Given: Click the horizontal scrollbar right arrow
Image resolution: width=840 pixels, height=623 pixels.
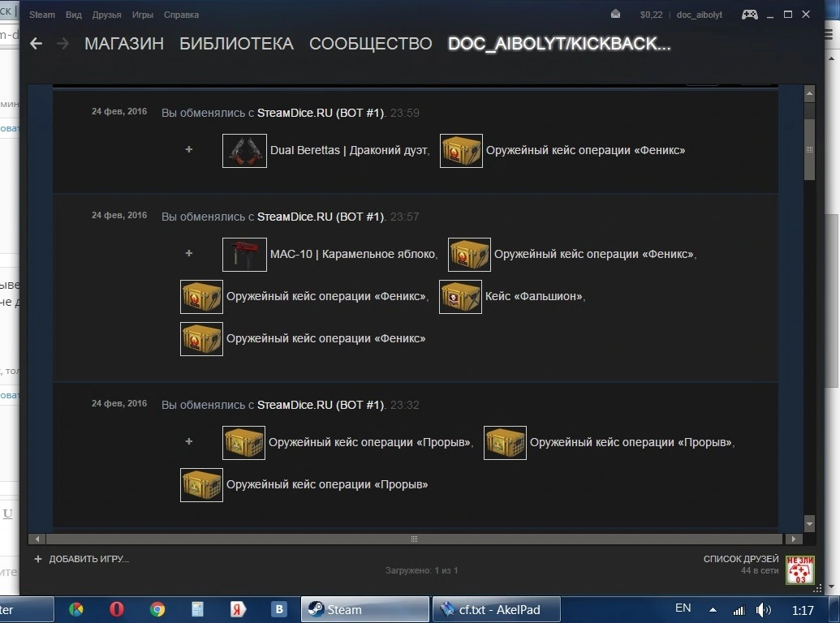Looking at the screenshot, I should [794, 539].
